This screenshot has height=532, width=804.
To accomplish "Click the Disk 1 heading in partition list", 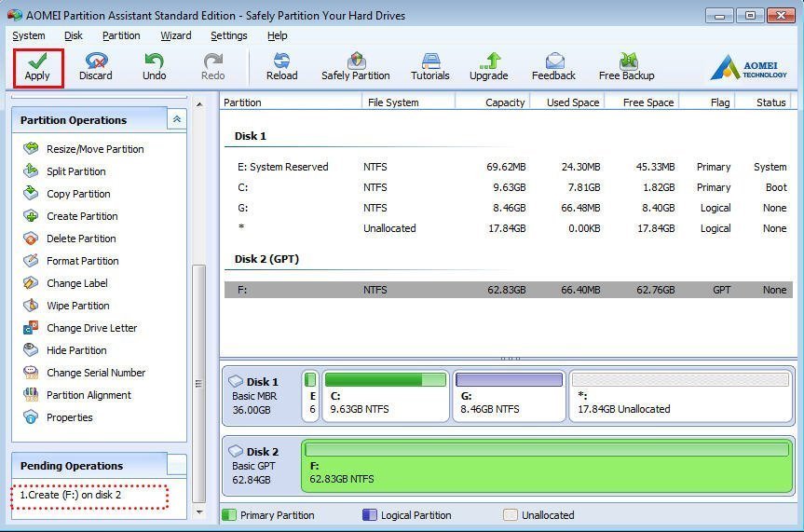I will pyautogui.click(x=251, y=136).
